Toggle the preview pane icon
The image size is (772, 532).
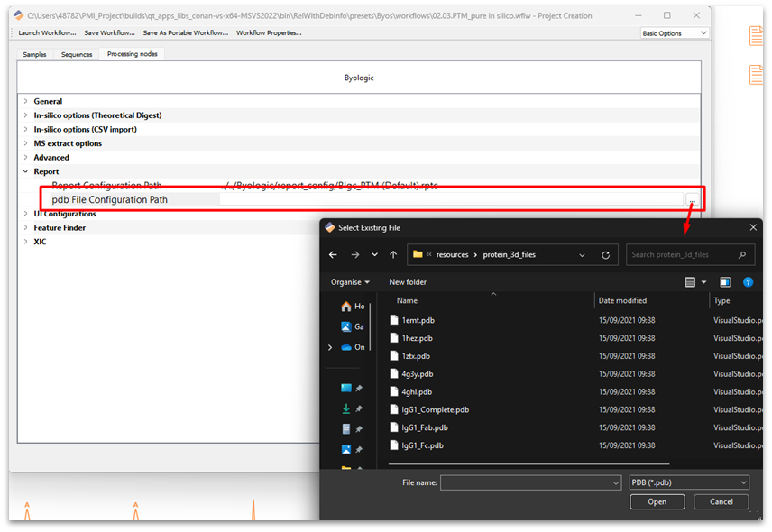click(x=725, y=282)
